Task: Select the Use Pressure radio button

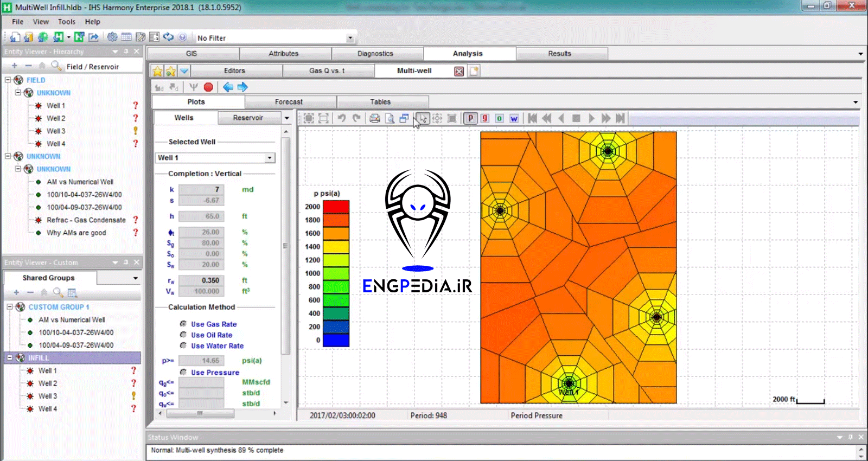Action: (183, 372)
